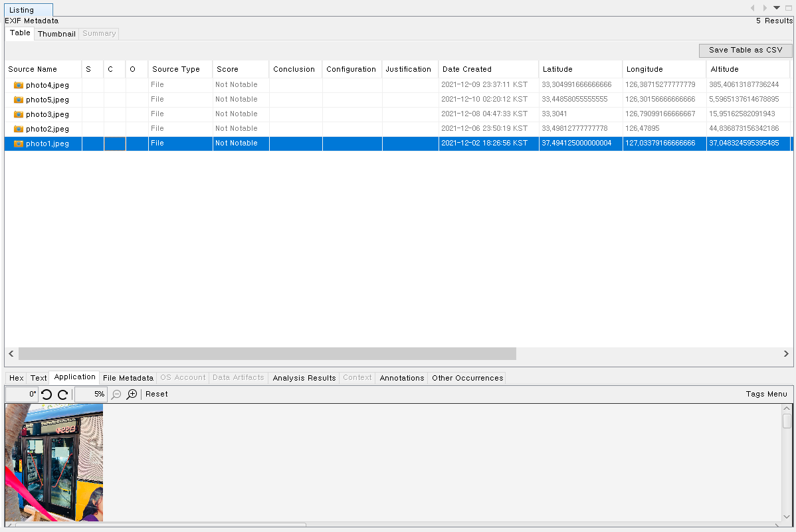Click the zoom percentage input field
This screenshot has height=532, width=796.
pos(91,395)
